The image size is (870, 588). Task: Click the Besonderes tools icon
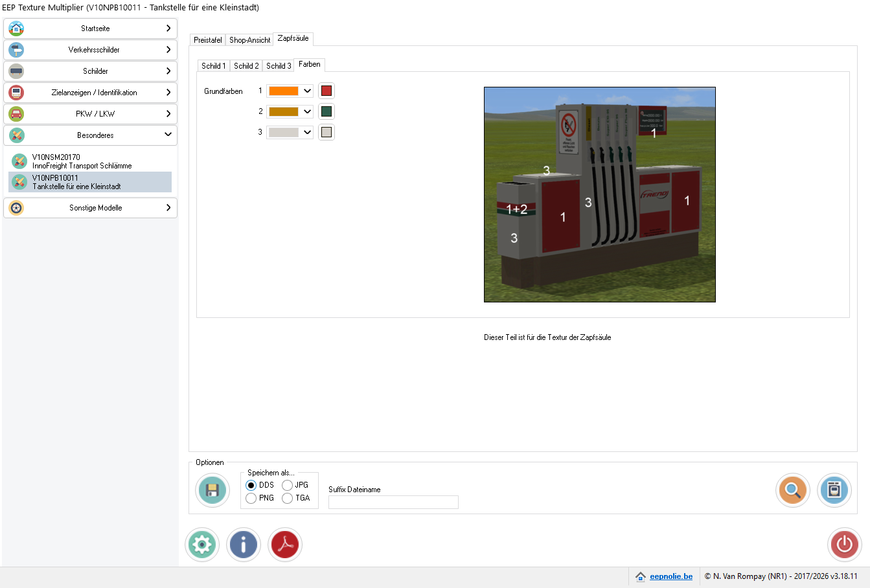click(16, 135)
